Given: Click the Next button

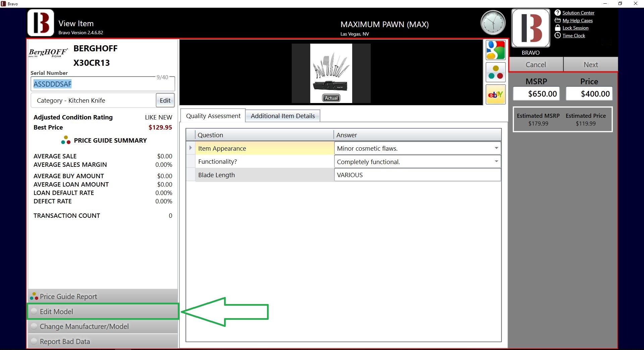Looking at the screenshot, I should (x=591, y=64).
